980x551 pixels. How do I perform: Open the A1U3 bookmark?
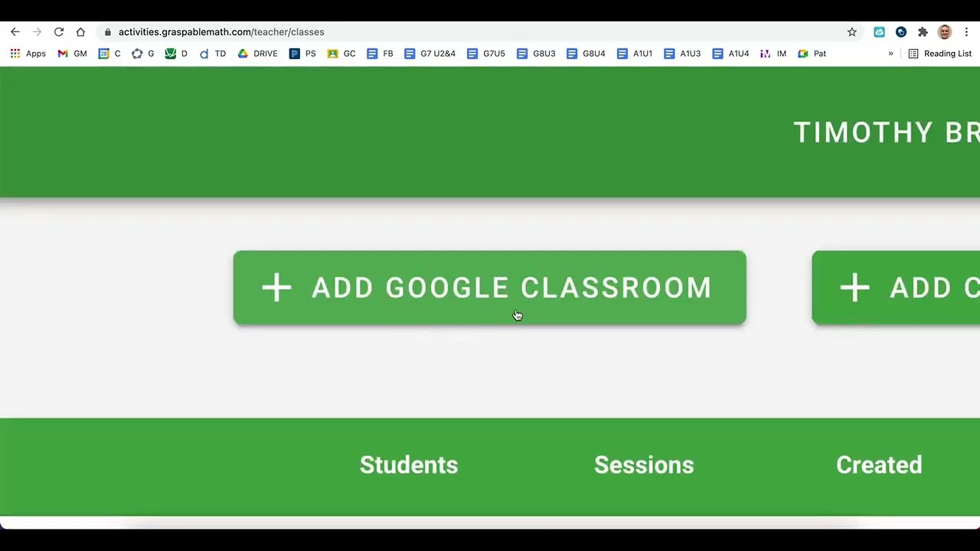(x=683, y=54)
